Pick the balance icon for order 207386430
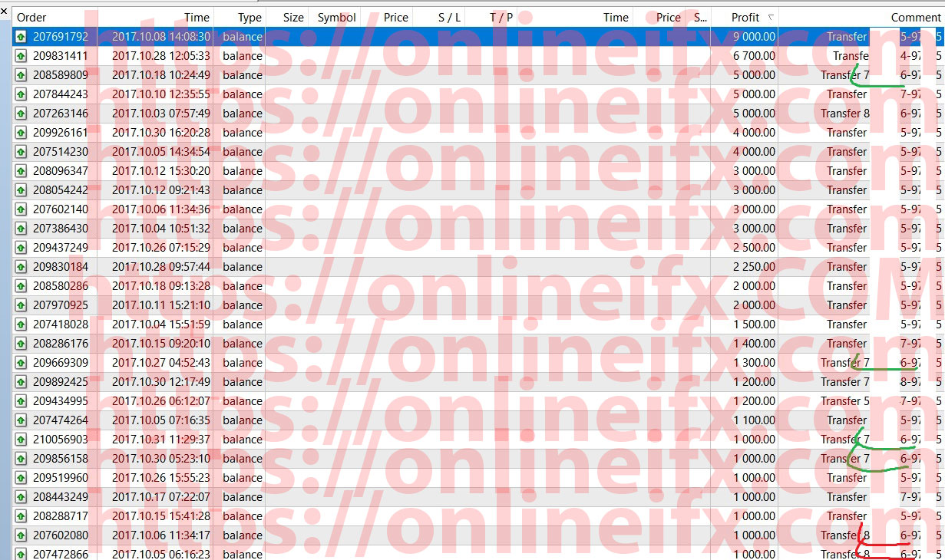945x560 pixels. (x=21, y=229)
